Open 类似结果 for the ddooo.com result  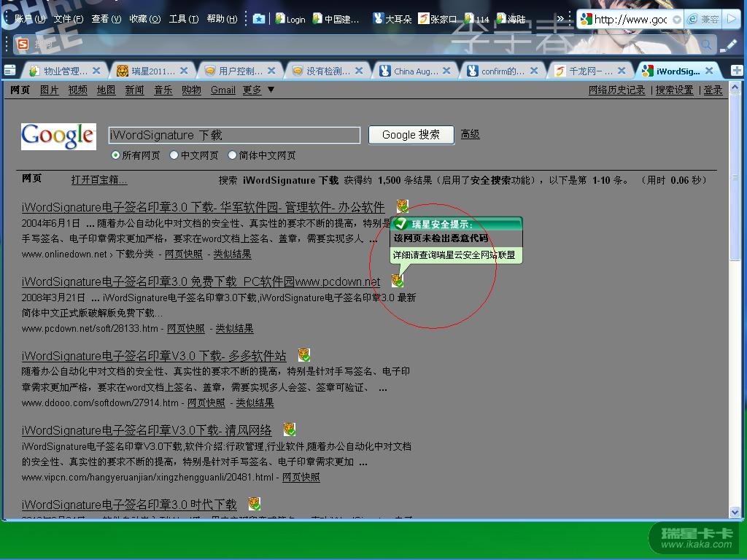tap(255, 402)
